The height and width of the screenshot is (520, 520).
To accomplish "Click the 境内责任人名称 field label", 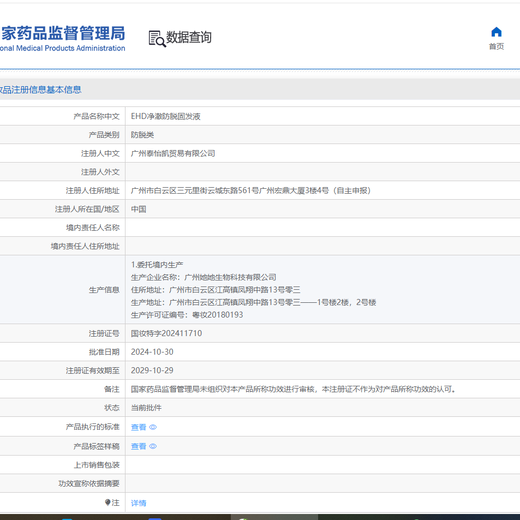I will click(92, 228).
